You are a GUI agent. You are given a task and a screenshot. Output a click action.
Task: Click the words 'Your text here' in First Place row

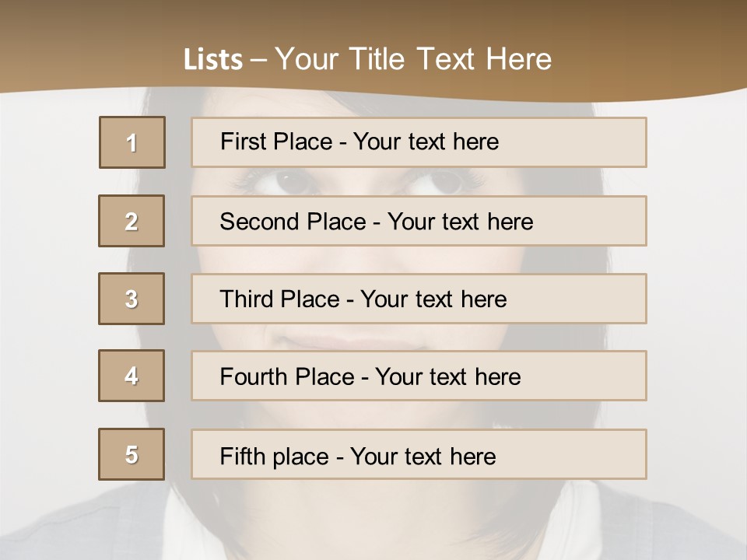426,142
